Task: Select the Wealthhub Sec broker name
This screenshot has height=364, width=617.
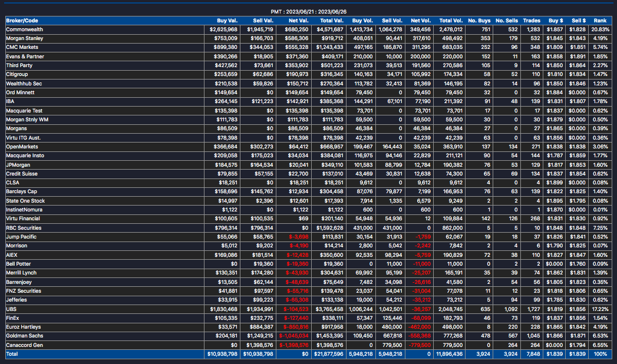Action: [x=24, y=84]
